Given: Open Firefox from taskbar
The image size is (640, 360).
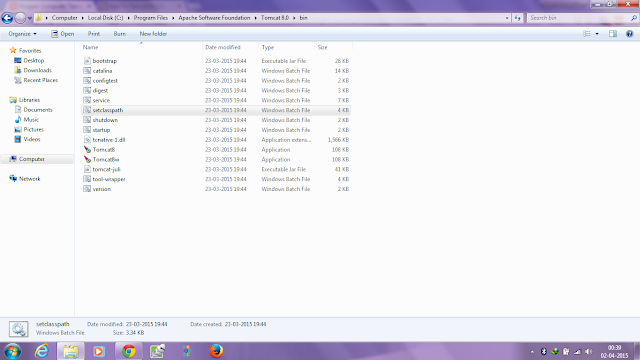Looking at the screenshot, I should [216, 351].
